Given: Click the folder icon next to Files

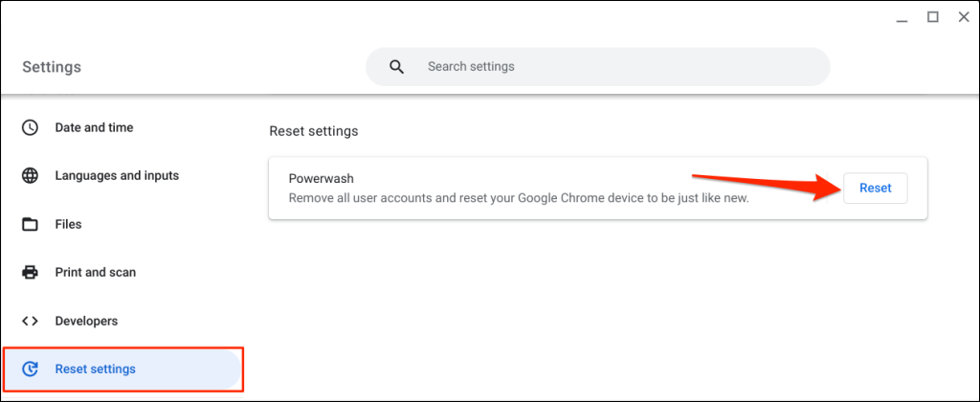Looking at the screenshot, I should pyautogui.click(x=31, y=225).
